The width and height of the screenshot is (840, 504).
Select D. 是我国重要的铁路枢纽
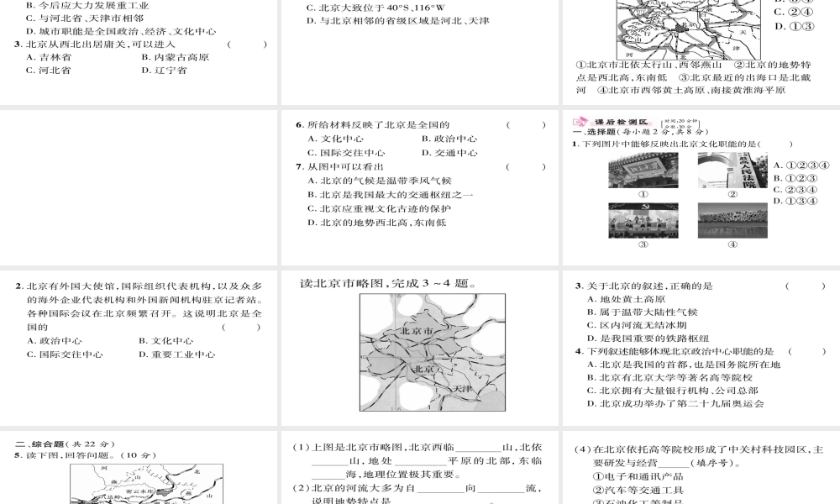click(648, 339)
